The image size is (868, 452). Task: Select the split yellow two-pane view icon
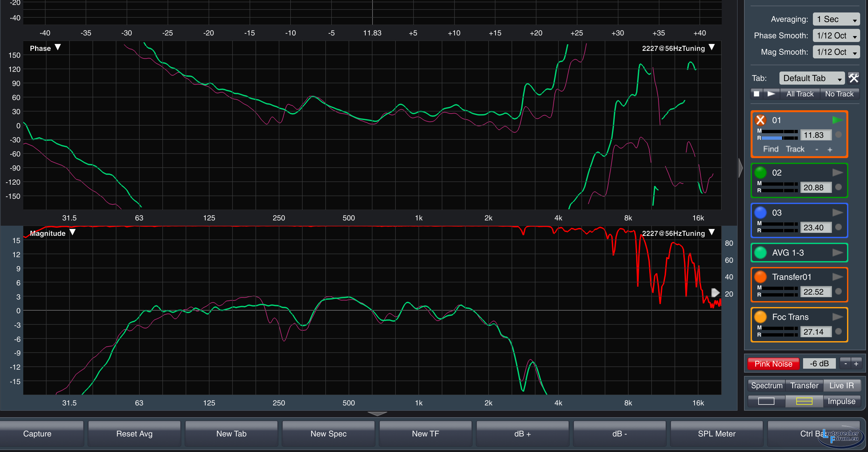click(x=804, y=401)
